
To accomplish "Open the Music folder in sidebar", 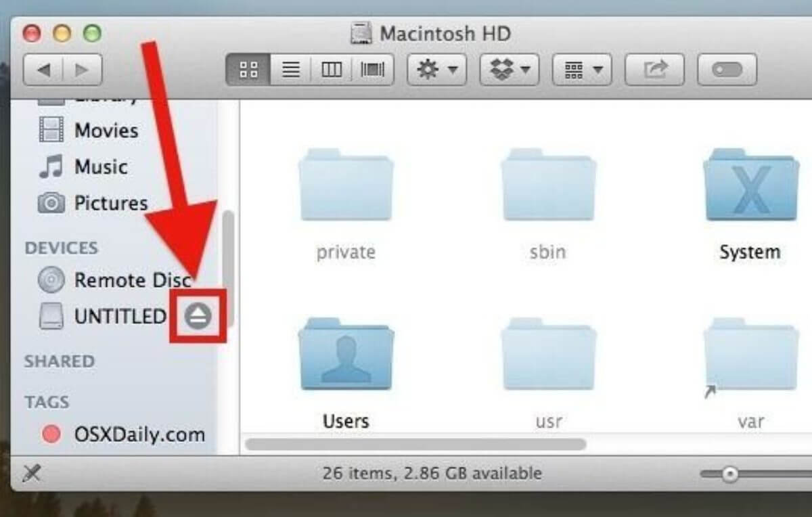I will coord(101,167).
